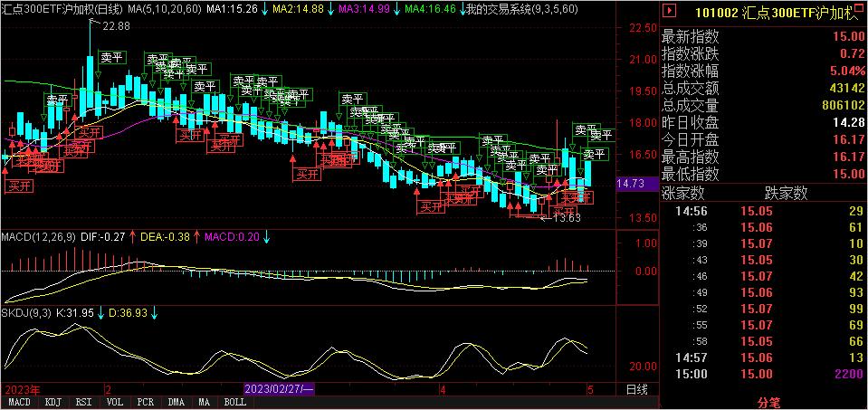Click the 今日开盘 value 16.17
Image resolution: width=868 pixels, height=410 pixels.
(x=850, y=140)
